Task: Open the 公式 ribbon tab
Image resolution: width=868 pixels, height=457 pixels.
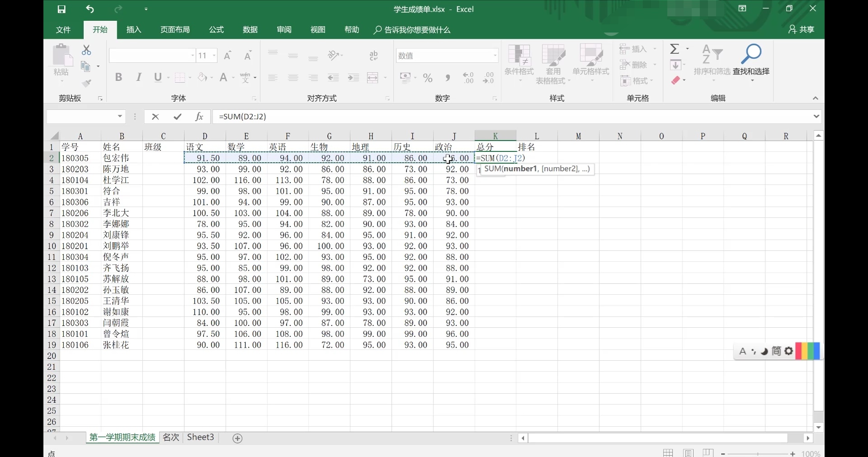Action: point(216,30)
